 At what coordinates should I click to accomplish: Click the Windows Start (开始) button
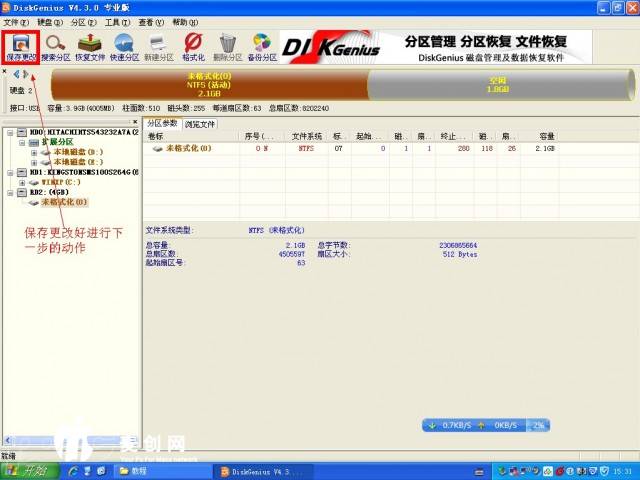click(32, 470)
